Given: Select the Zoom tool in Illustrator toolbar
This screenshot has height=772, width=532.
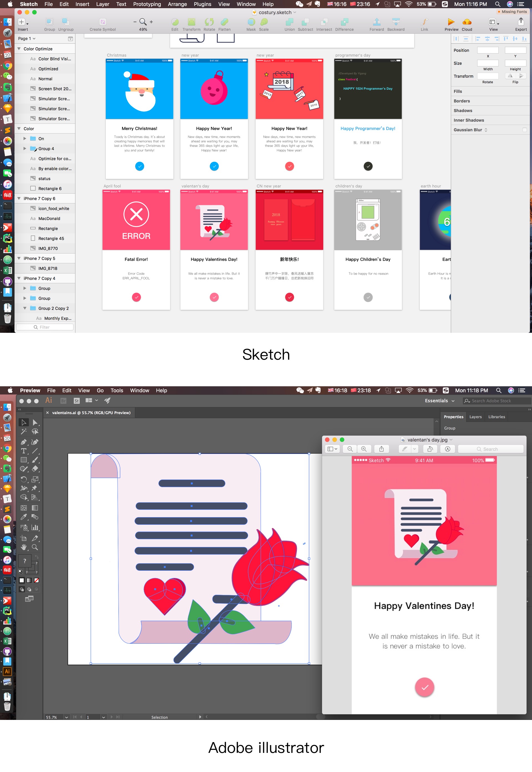Looking at the screenshot, I should click(x=35, y=547).
